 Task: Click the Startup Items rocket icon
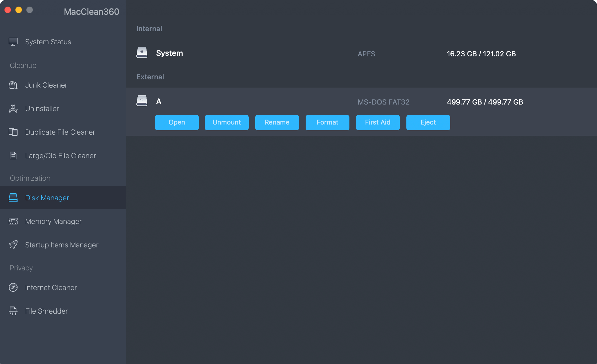[13, 245]
